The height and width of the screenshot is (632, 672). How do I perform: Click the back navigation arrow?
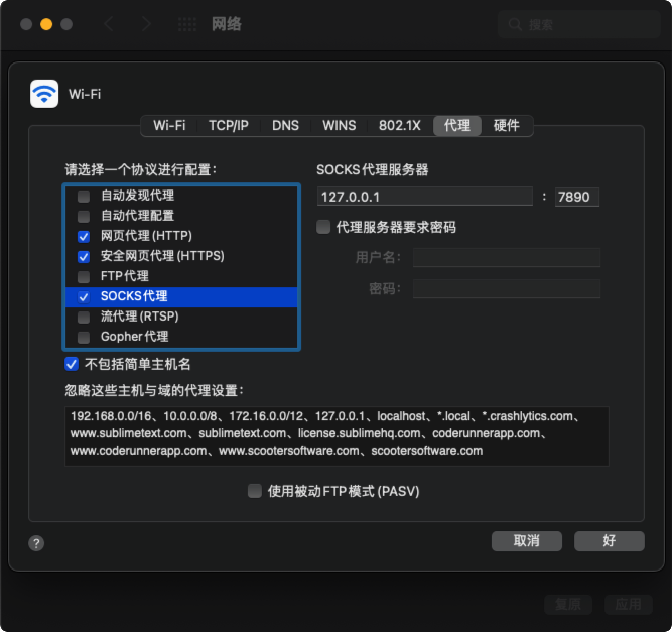[x=108, y=24]
